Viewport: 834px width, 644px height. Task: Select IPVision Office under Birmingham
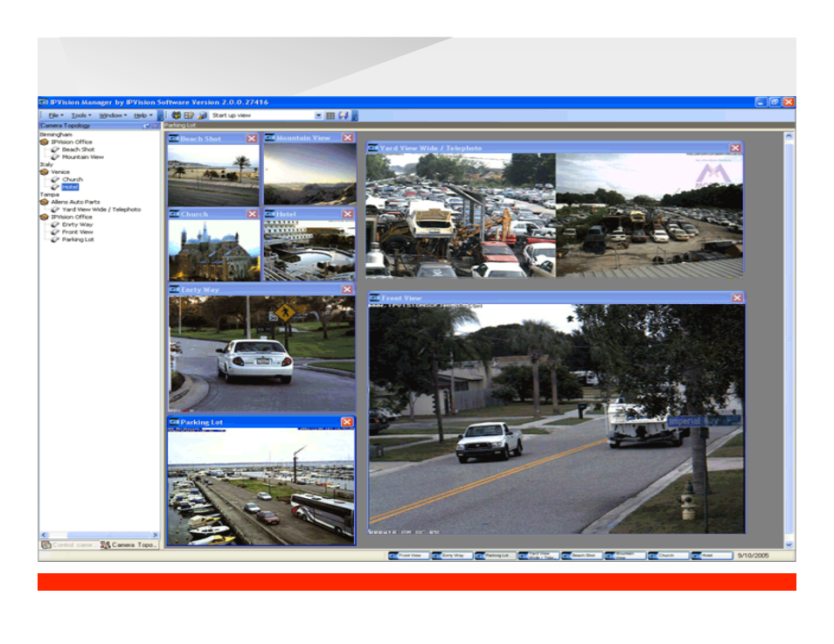coord(72,142)
